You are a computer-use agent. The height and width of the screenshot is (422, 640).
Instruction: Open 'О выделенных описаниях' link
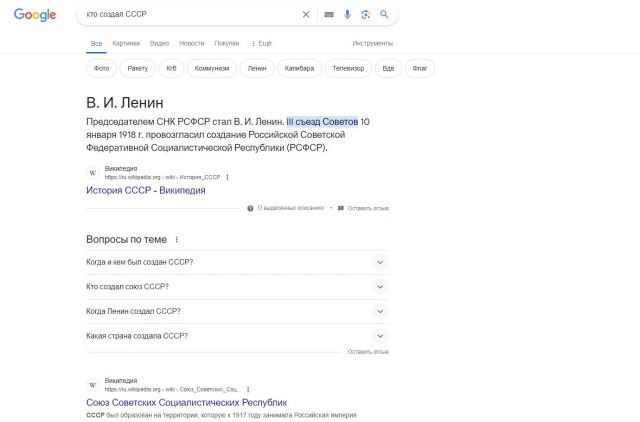point(291,208)
